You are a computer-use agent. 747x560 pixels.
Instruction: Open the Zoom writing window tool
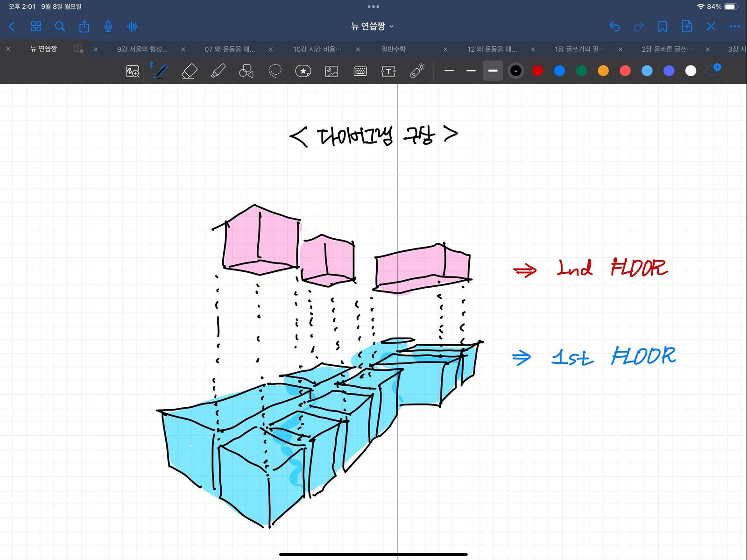pos(133,71)
